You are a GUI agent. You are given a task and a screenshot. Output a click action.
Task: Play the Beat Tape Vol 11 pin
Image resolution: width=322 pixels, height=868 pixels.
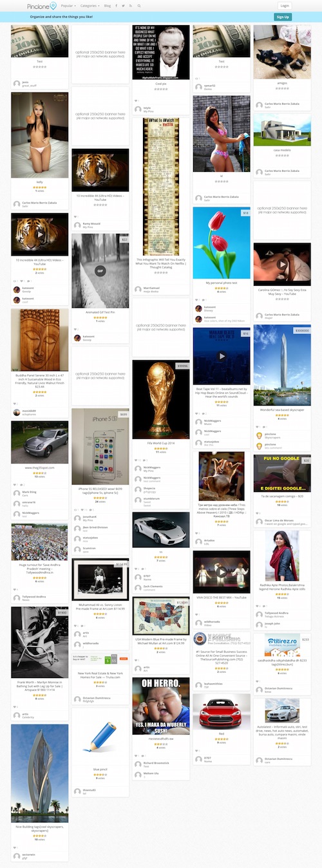coord(222,356)
